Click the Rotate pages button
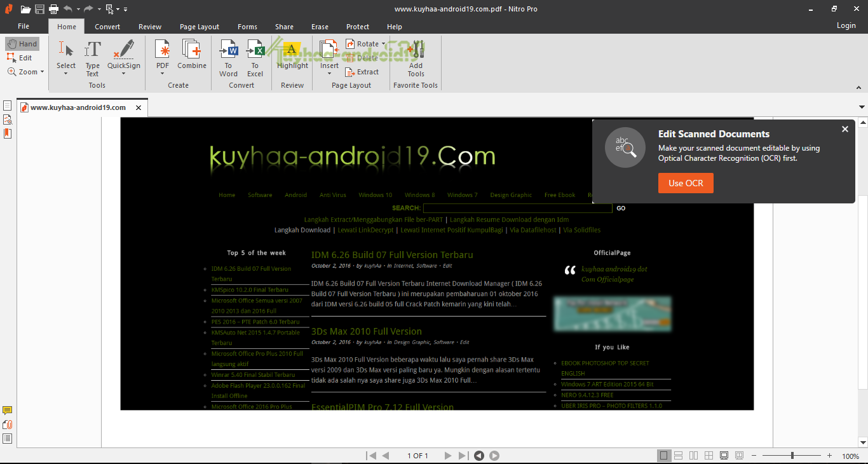 click(x=362, y=44)
